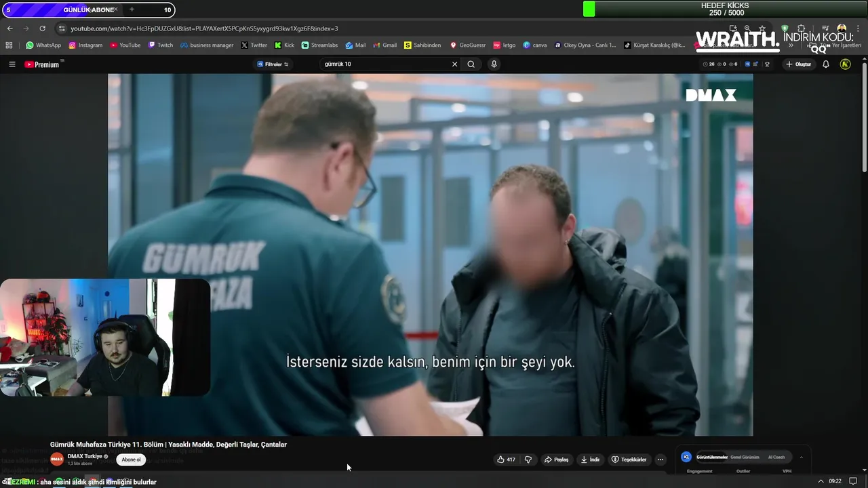Open Windows notification center icon
The image size is (868, 488).
tap(853, 481)
